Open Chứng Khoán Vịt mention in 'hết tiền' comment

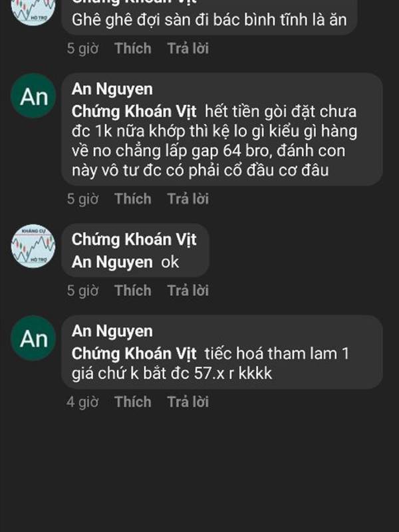(134, 111)
